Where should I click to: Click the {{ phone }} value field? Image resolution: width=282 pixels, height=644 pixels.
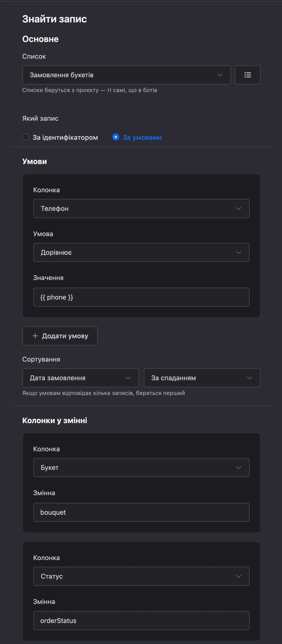click(141, 297)
